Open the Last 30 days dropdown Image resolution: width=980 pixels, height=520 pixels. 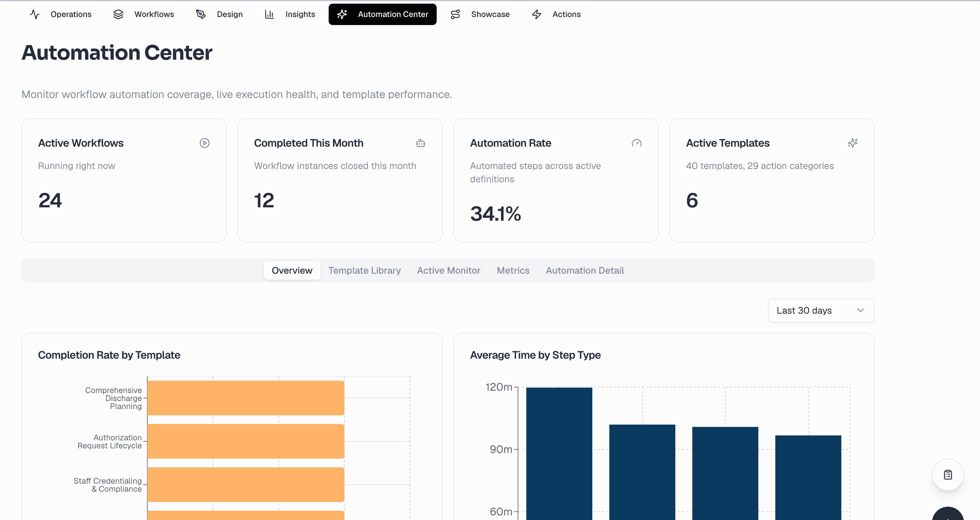tap(821, 310)
